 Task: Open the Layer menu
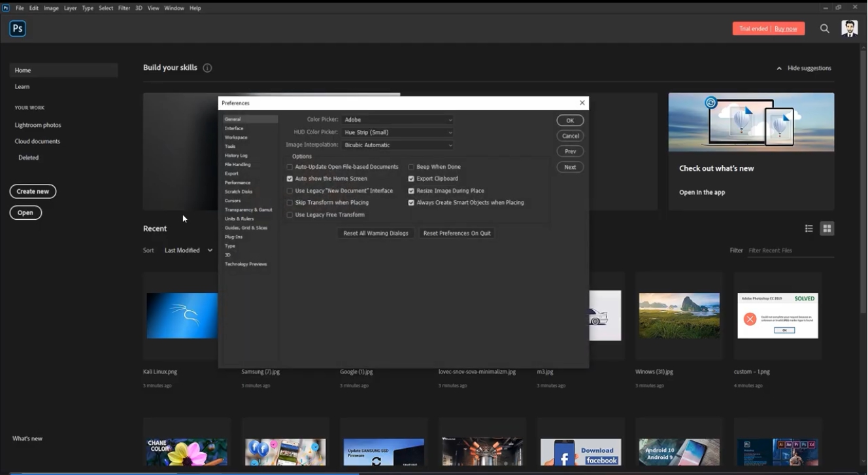(71, 8)
